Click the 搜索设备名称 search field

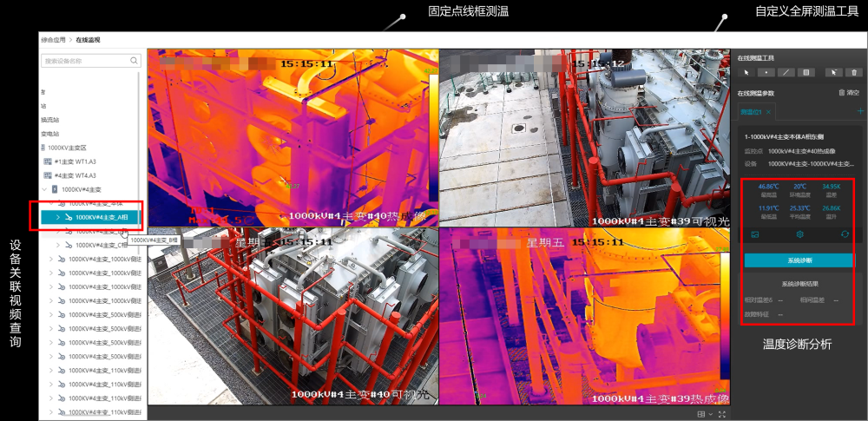pyautogui.click(x=91, y=61)
